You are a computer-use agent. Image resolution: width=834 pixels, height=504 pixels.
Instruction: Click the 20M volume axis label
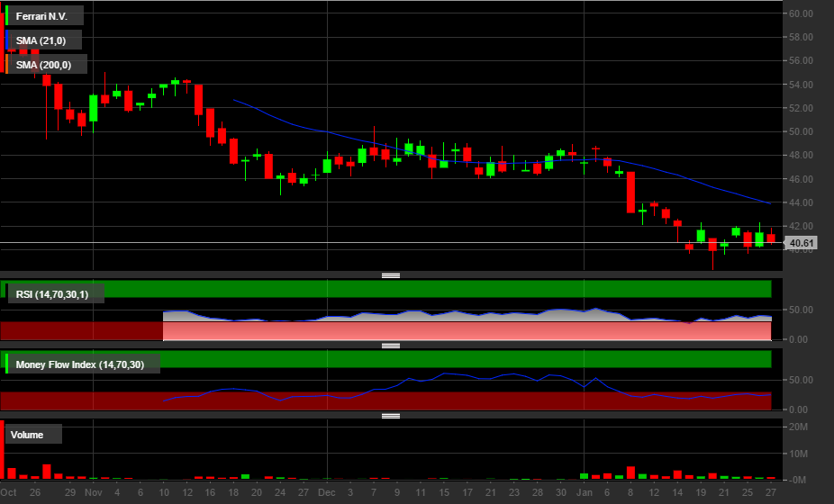point(798,427)
